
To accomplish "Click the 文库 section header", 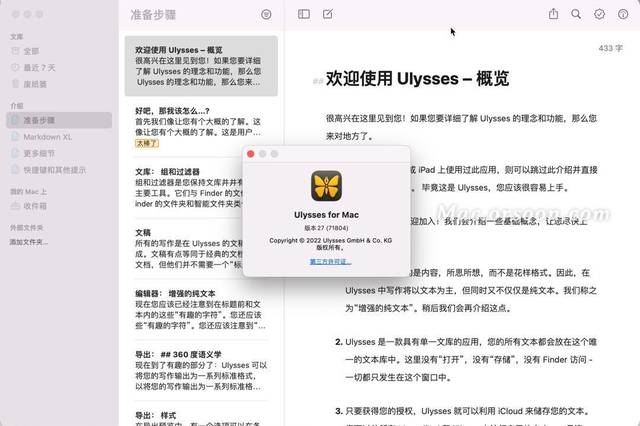I will (17, 37).
